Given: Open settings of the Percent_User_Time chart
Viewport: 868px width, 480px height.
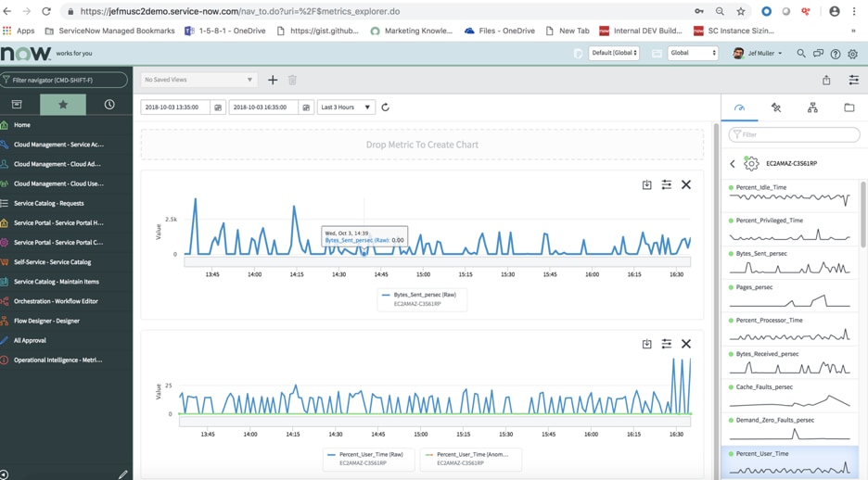Looking at the screenshot, I should (x=666, y=344).
